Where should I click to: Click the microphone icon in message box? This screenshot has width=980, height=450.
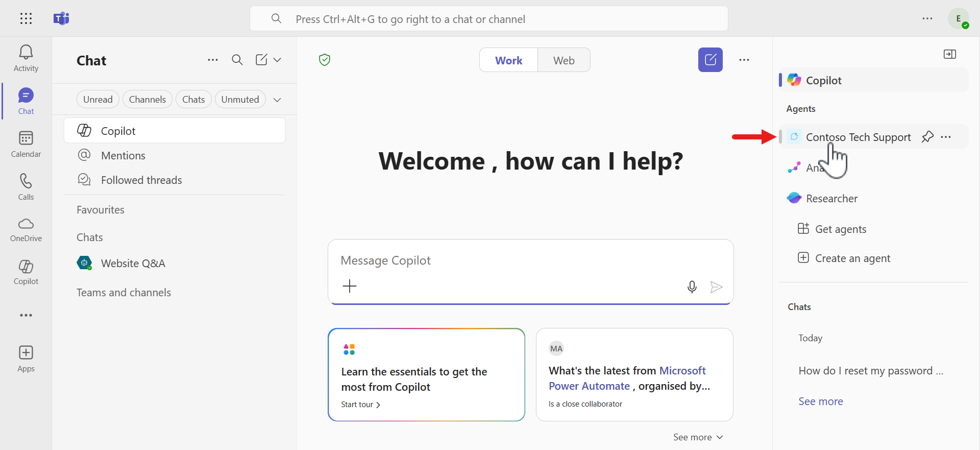tap(692, 287)
